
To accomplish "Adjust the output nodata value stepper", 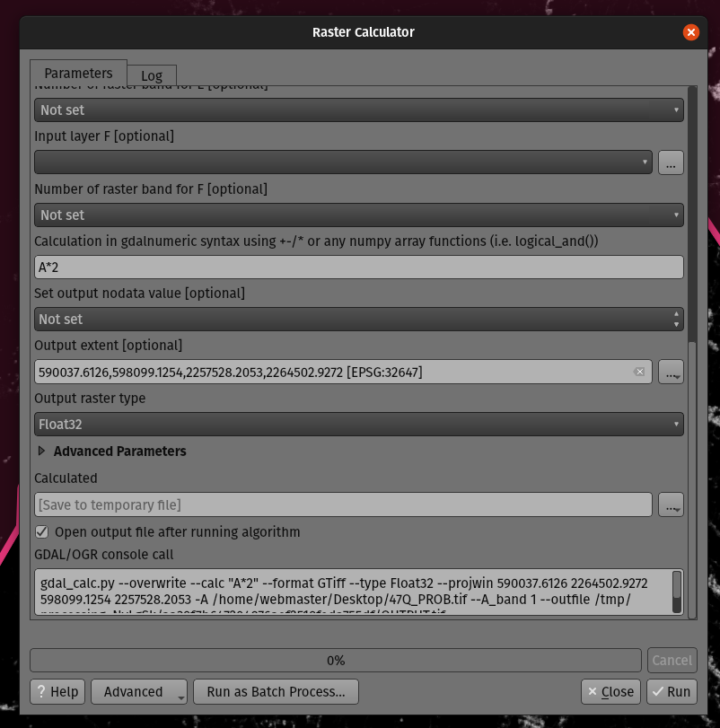I will pyautogui.click(x=676, y=320).
